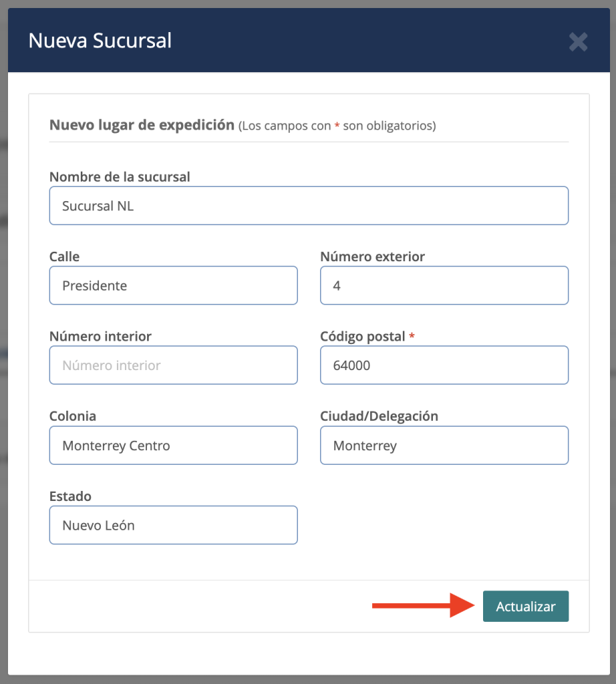The width and height of the screenshot is (616, 684).
Task: Click the Ciudad/Delegación label
Action: pyautogui.click(x=379, y=416)
